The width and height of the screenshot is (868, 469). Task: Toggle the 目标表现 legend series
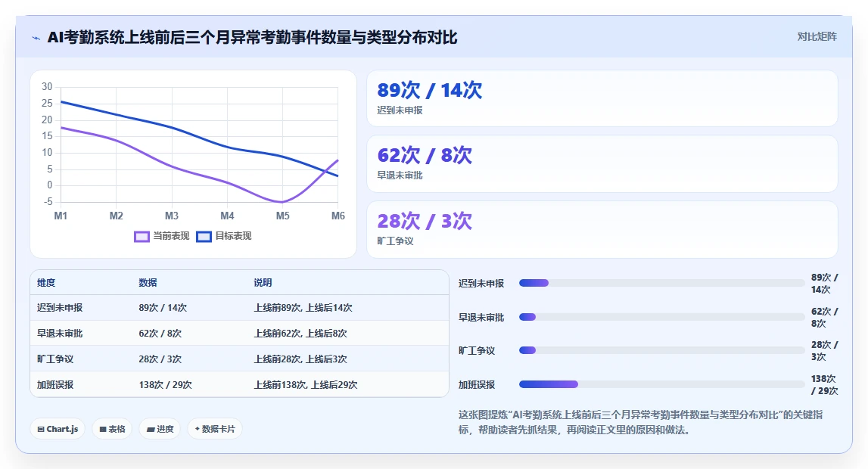pos(224,236)
